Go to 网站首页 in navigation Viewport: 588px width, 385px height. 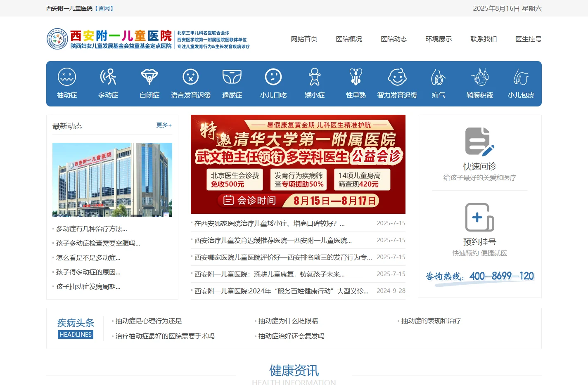pyautogui.click(x=304, y=39)
